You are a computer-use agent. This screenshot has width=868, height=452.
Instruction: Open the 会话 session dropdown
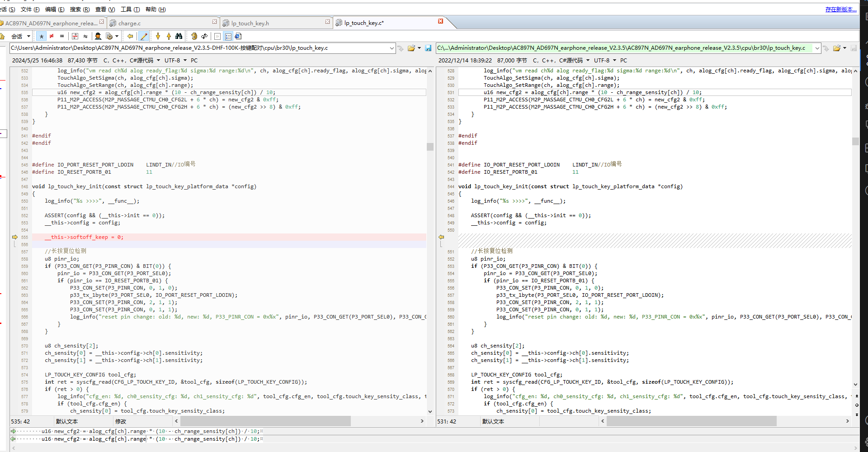pos(21,36)
